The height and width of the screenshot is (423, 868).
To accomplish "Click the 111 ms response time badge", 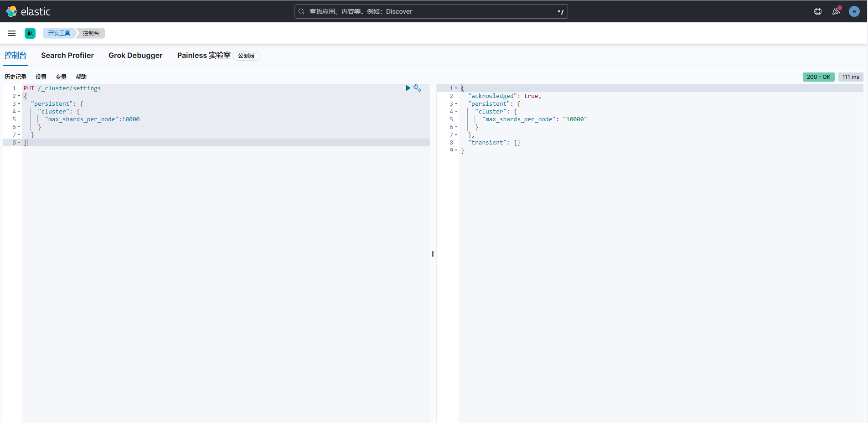I will point(851,77).
